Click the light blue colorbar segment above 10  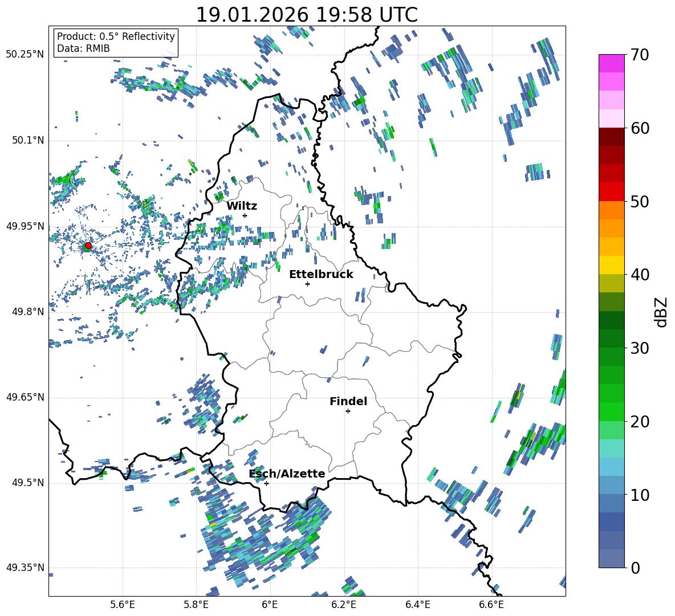coord(611,467)
